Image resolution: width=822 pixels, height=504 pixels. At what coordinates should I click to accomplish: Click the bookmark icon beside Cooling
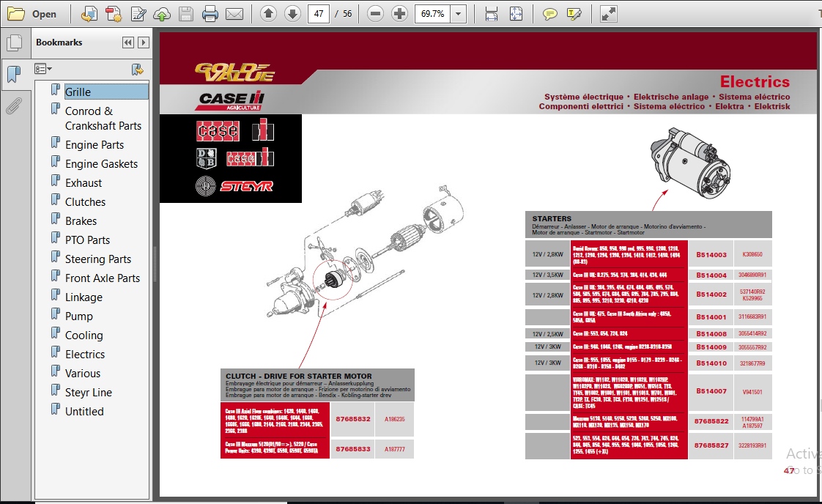click(56, 333)
